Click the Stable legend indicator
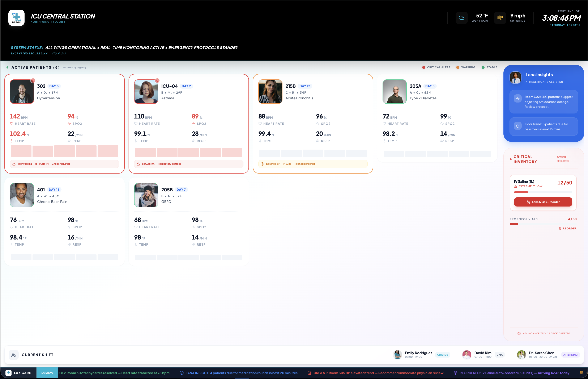Image resolution: width=588 pixels, height=379 pixels. click(489, 67)
